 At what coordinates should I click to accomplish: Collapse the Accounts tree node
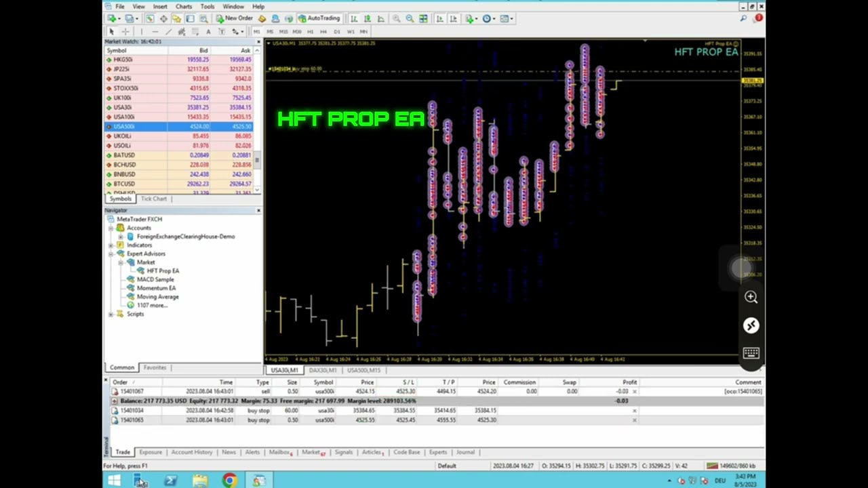click(x=111, y=228)
